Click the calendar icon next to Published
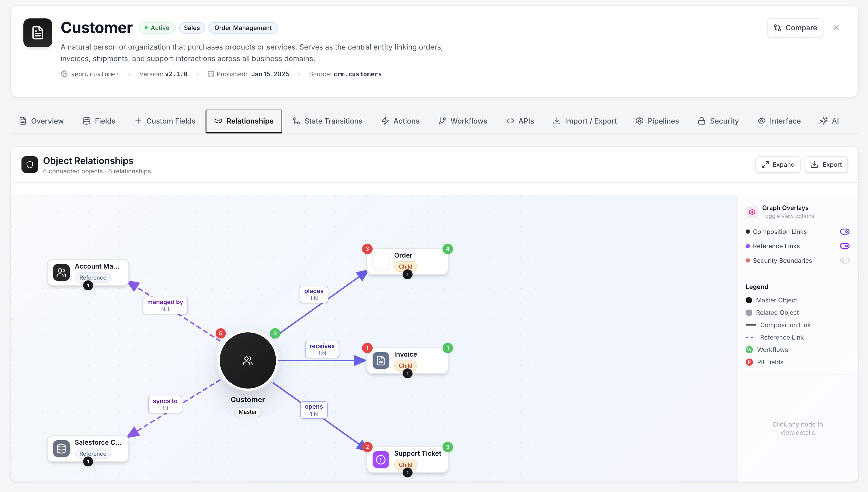This screenshot has height=492, width=868. [x=211, y=74]
